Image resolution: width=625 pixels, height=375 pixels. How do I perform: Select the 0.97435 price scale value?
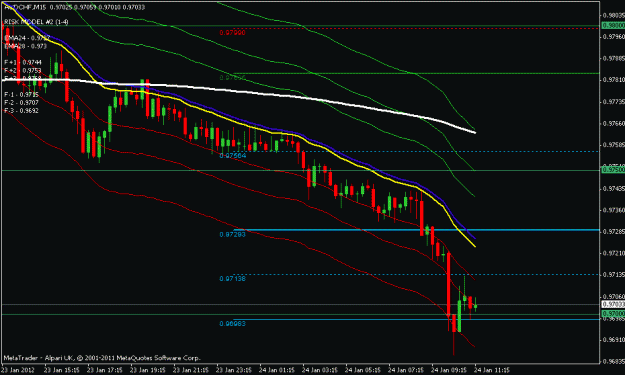(x=614, y=188)
